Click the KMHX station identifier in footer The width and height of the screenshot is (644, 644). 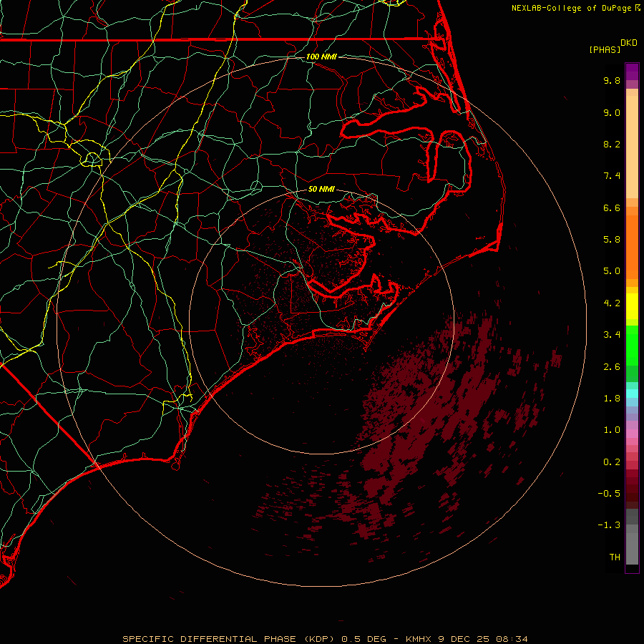pyautogui.click(x=419, y=639)
